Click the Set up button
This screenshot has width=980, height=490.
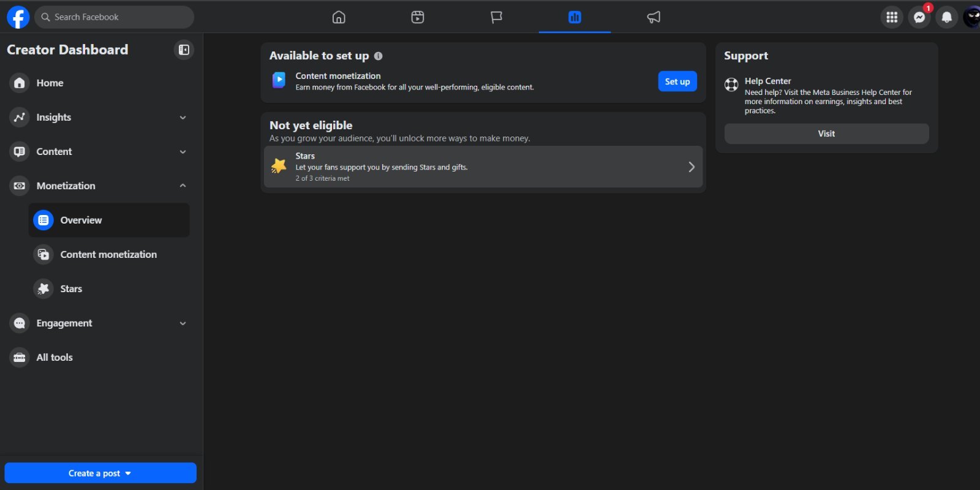coord(677,81)
